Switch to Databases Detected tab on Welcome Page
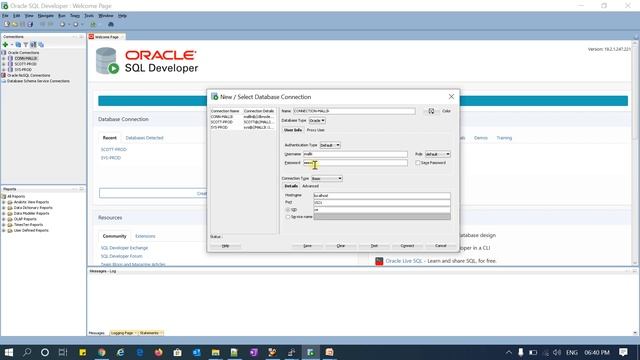The height and width of the screenshot is (360, 640). (x=144, y=138)
